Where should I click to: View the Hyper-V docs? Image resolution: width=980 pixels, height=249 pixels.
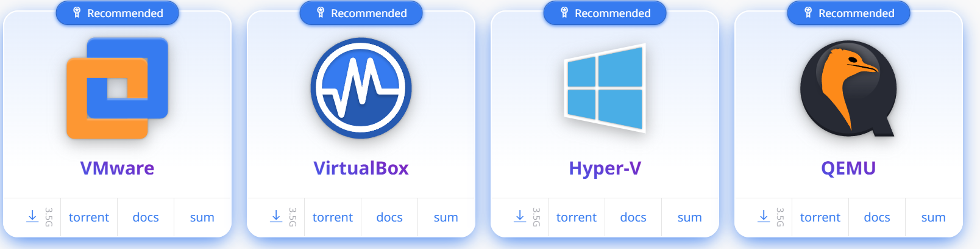tap(633, 217)
